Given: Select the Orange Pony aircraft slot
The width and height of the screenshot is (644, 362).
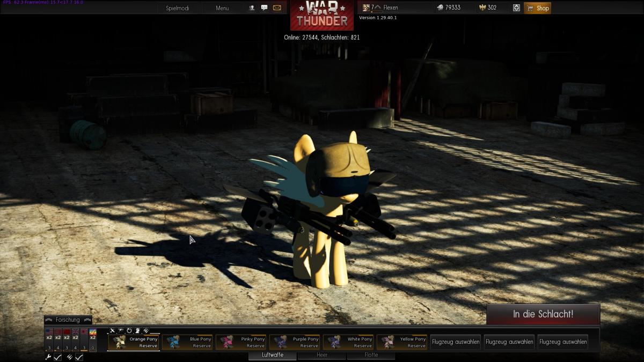Looking at the screenshot, I should point(134,342).
